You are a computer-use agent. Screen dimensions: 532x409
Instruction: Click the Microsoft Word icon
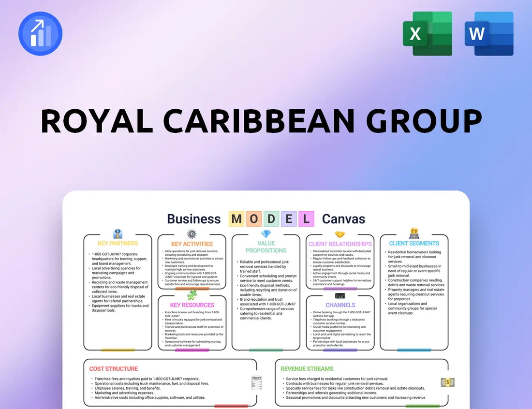coord(489,33)
